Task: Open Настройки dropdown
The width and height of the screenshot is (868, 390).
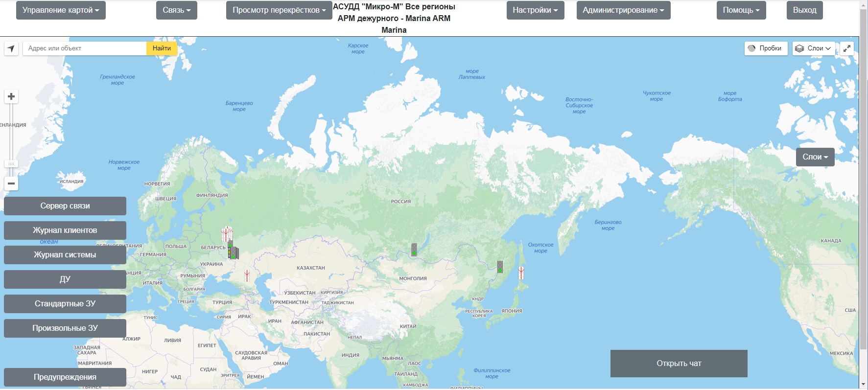Action: [535, 10]
